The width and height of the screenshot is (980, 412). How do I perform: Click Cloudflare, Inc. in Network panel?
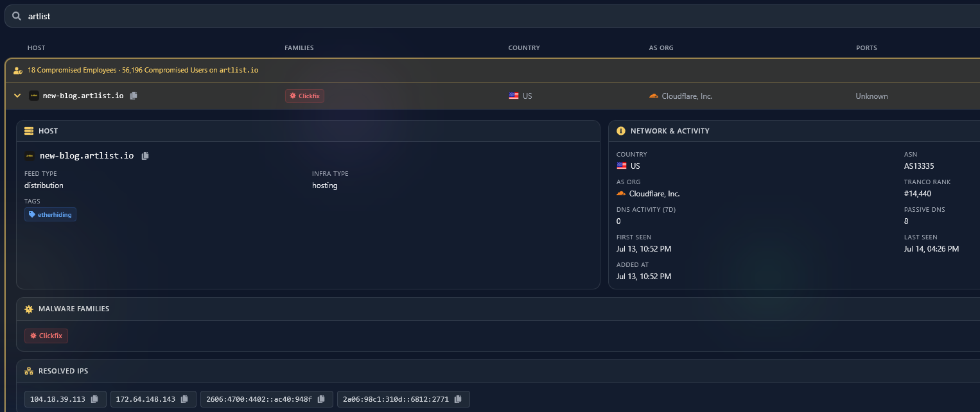pyautogui.click(x=654, y=194)
